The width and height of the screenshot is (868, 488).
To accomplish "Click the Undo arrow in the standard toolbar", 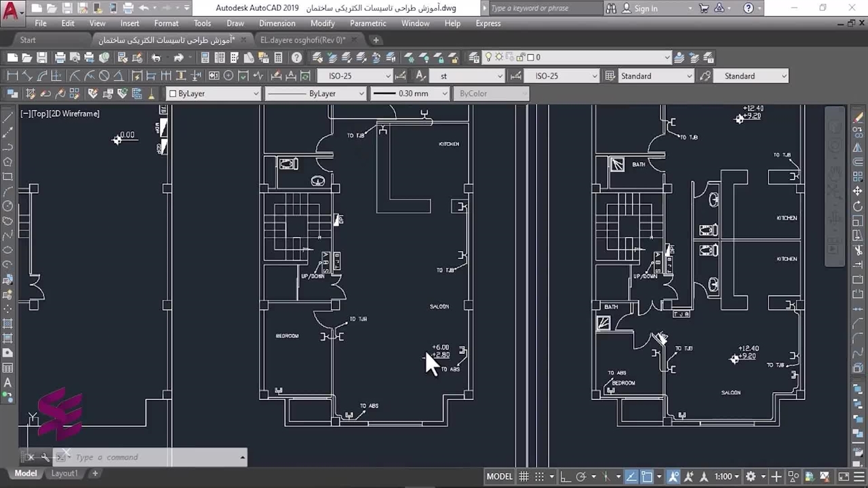I will (x=156, y=58).
